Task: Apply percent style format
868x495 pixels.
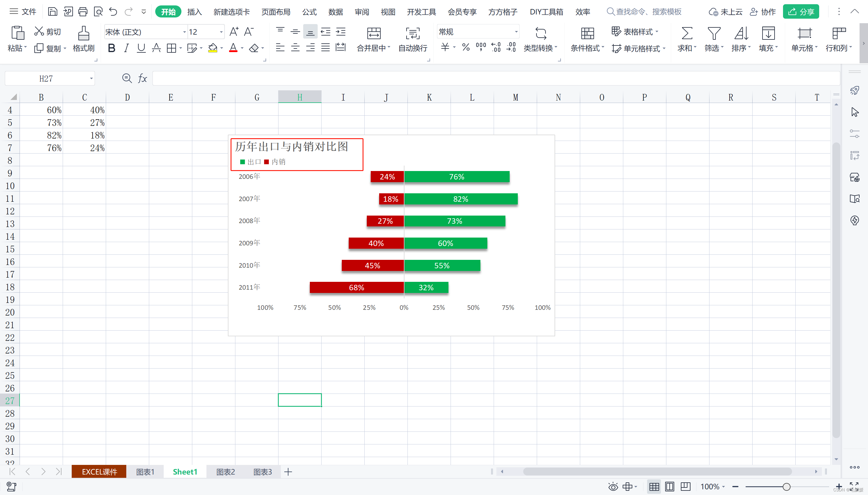Action: [x=466, y=47]
